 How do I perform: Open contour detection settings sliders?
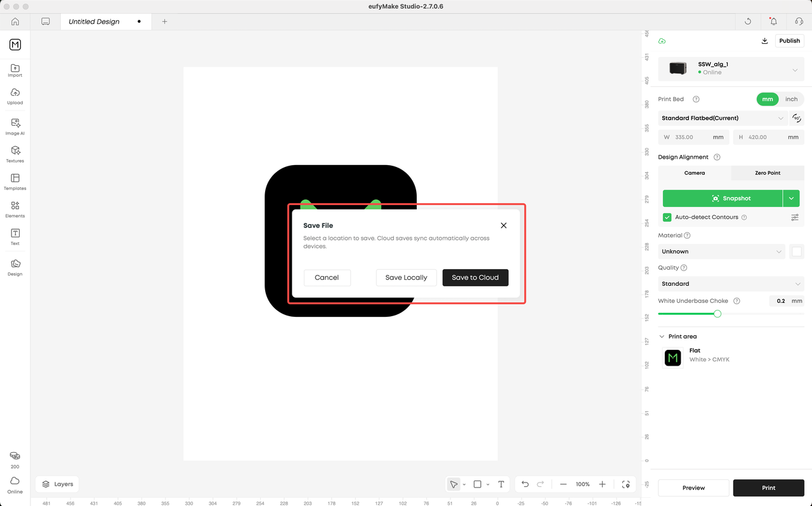(795, 217)
